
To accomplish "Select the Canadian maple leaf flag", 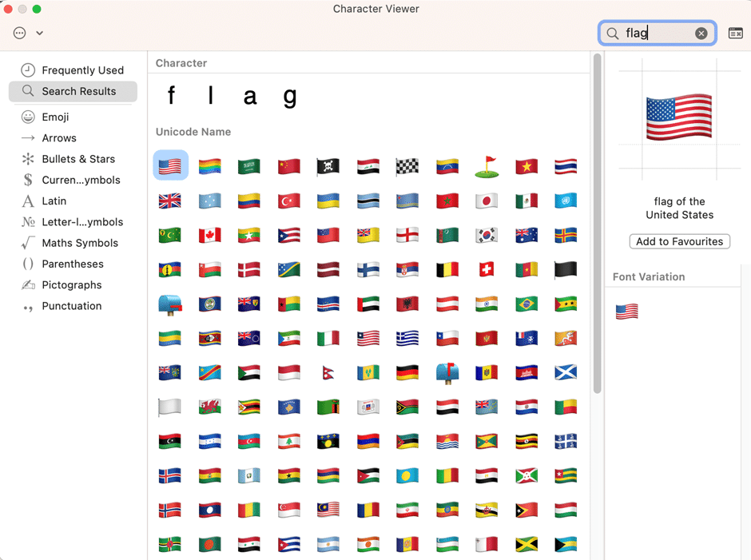I will click(x=210, y=235).
